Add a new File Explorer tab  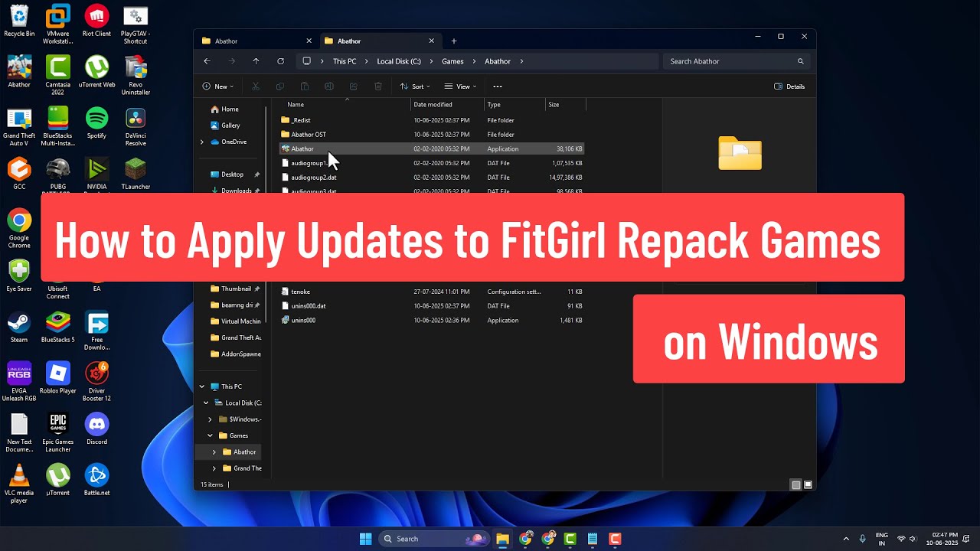pyautogui.click(x=454, y=41)
